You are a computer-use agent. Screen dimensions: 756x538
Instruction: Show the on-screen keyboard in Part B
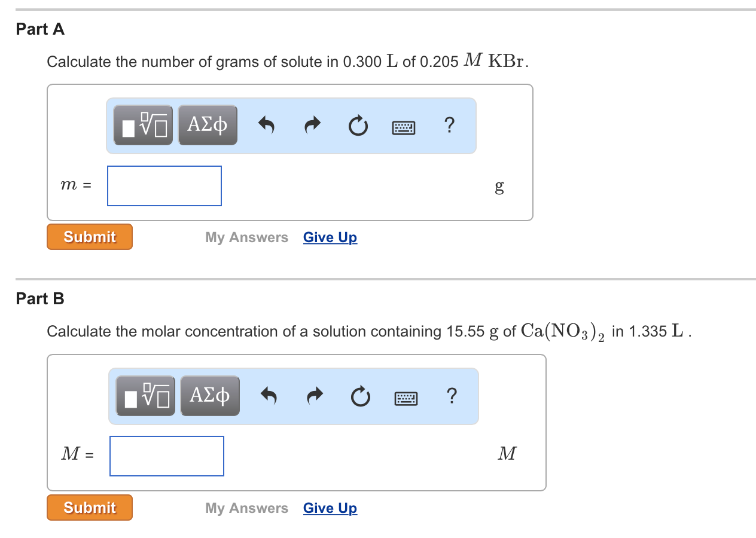406,396
